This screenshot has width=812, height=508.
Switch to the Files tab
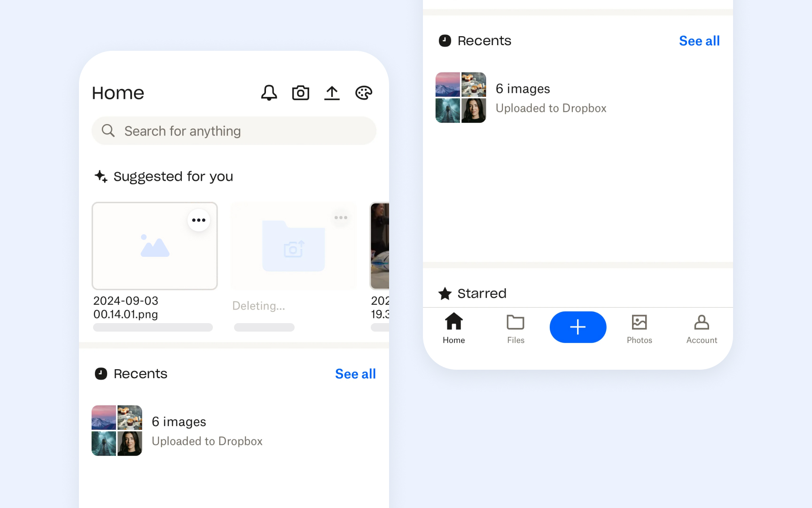[x=515, y=328]
